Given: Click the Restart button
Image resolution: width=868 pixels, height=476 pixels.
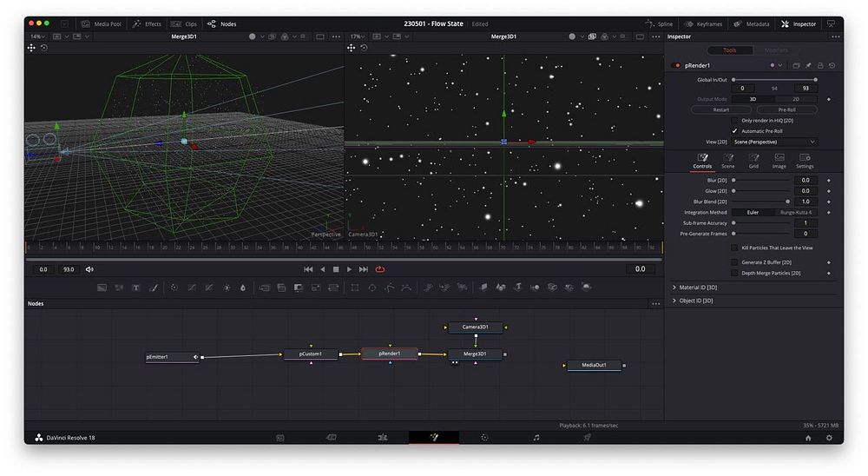Looking at the screenshot, I should [720, 109].
